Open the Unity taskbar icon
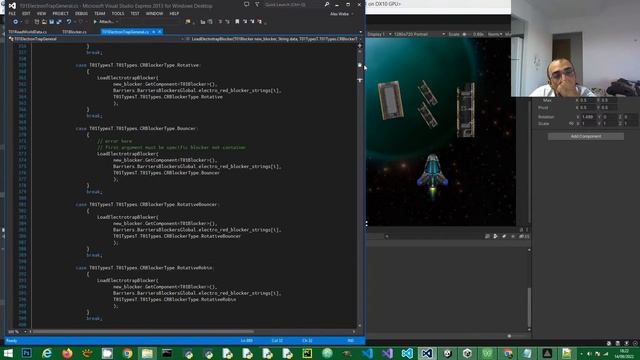 pos(467,353)
